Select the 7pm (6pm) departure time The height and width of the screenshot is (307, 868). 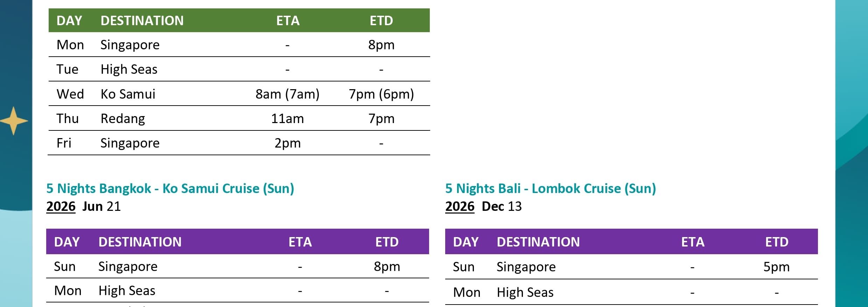(381, 94)
